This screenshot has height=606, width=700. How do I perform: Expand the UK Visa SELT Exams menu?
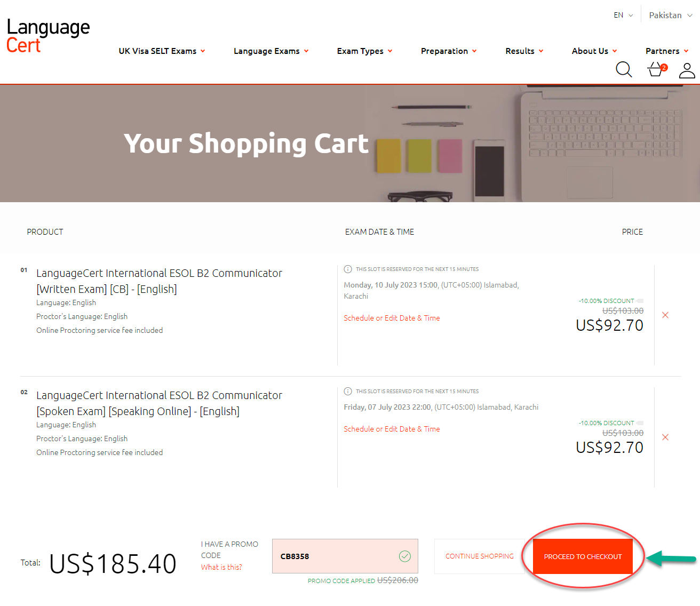(162, 51)
